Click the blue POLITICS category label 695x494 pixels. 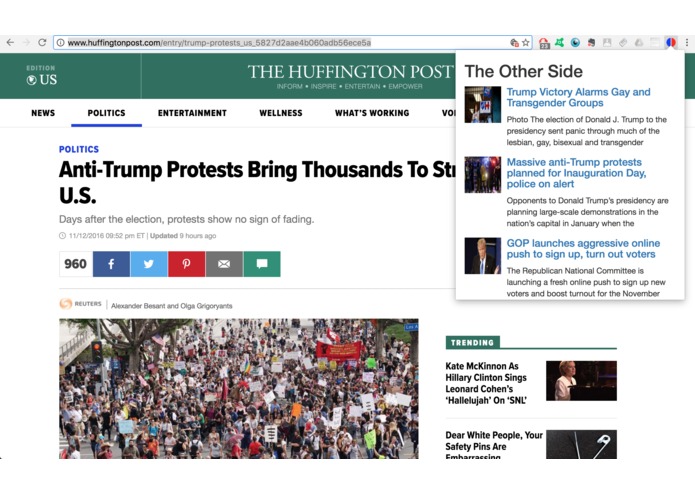coord(79,149)
